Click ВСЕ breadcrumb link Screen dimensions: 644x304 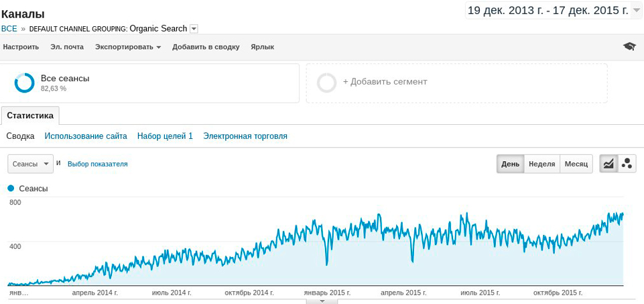[9, 29]
